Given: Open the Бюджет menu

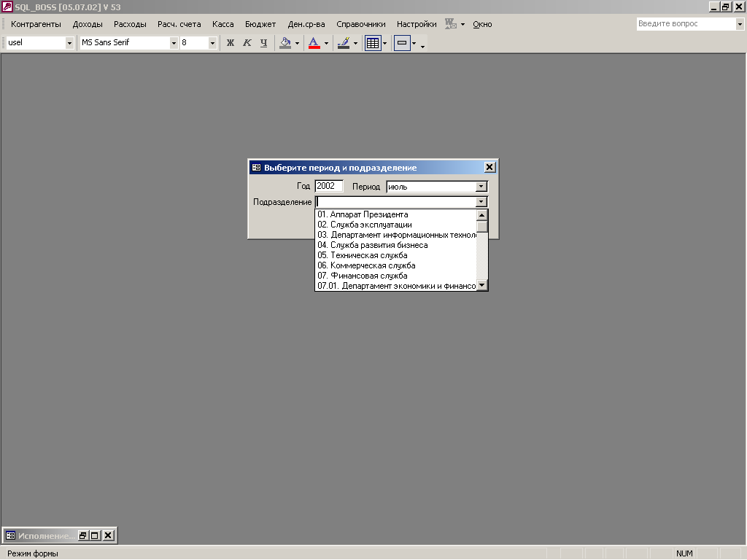Looking at the screenshot, I should [x=260, y=24].
